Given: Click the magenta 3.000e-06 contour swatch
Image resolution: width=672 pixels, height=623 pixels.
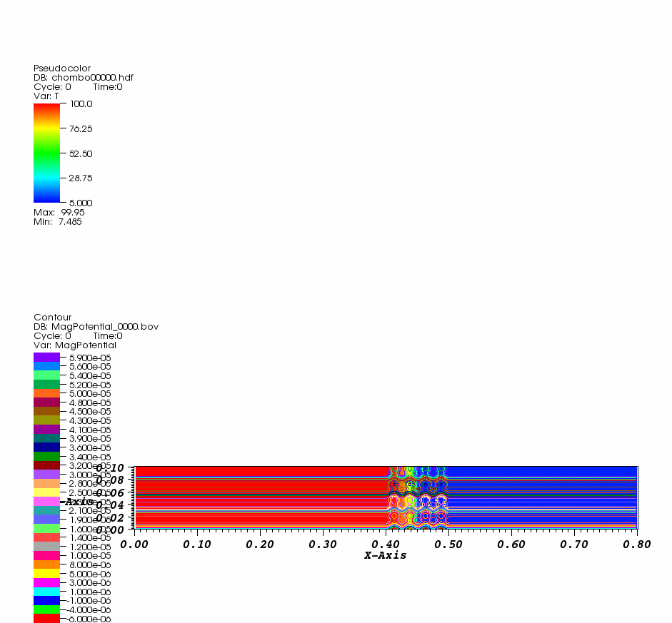Looking at the screenshot, I should 46,582.
